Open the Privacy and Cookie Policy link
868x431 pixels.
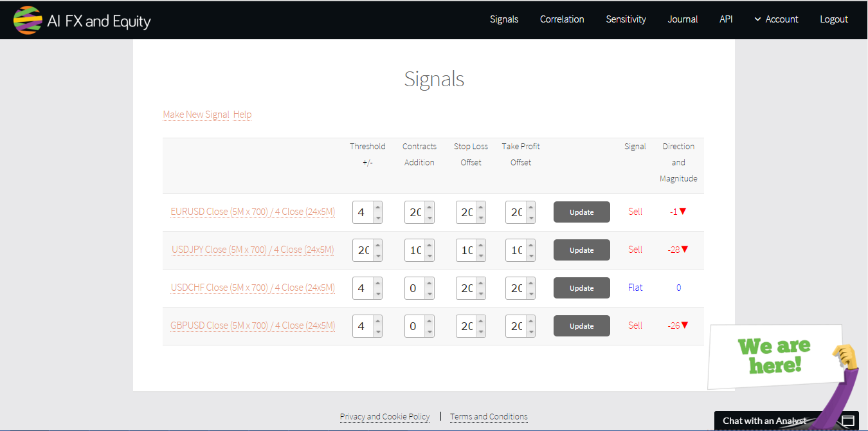point(384,416)
